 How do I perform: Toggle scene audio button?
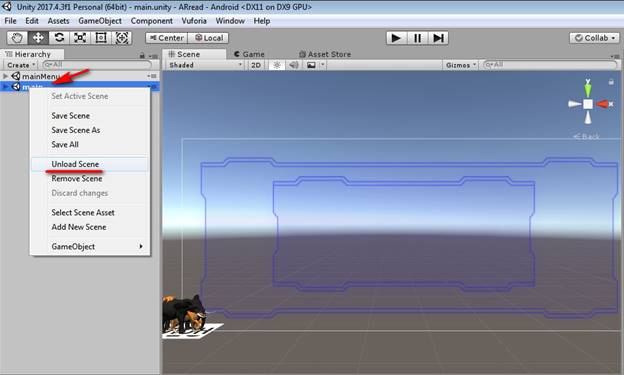coord(294,65)
